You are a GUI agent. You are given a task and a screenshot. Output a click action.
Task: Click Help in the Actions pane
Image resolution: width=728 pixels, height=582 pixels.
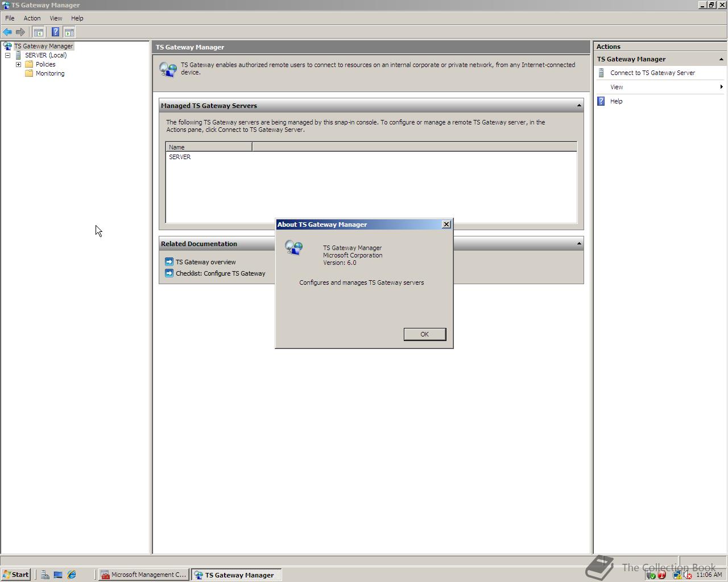click(x=616, y=101)
